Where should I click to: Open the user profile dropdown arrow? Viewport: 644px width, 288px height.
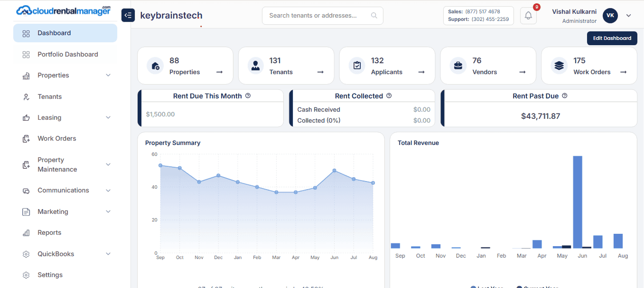pos(629,16)
